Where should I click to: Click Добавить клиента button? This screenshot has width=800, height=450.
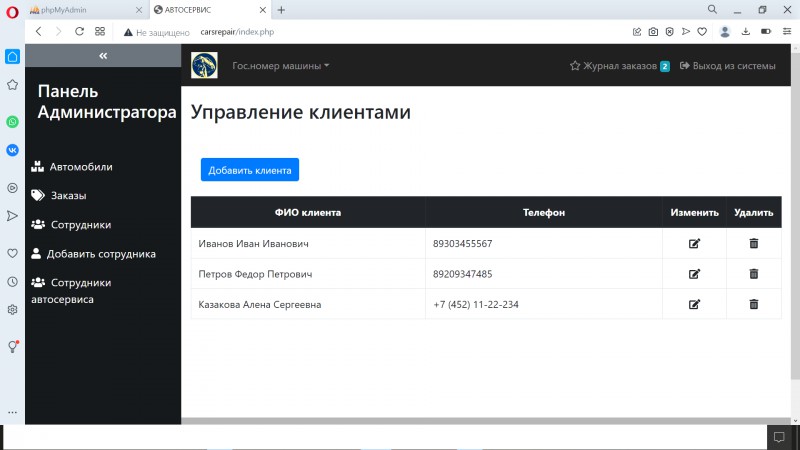[249, 170]
